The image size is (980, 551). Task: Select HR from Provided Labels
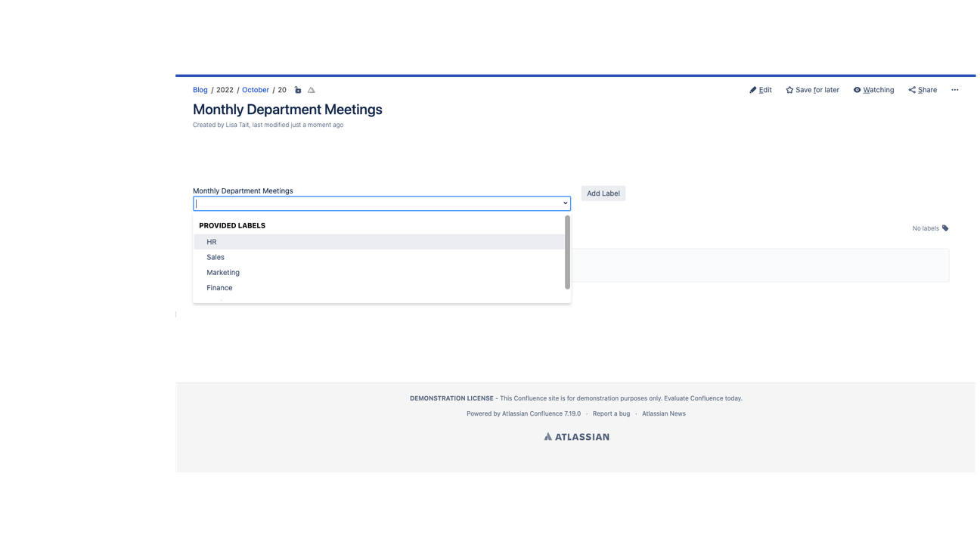click(212, 241)
